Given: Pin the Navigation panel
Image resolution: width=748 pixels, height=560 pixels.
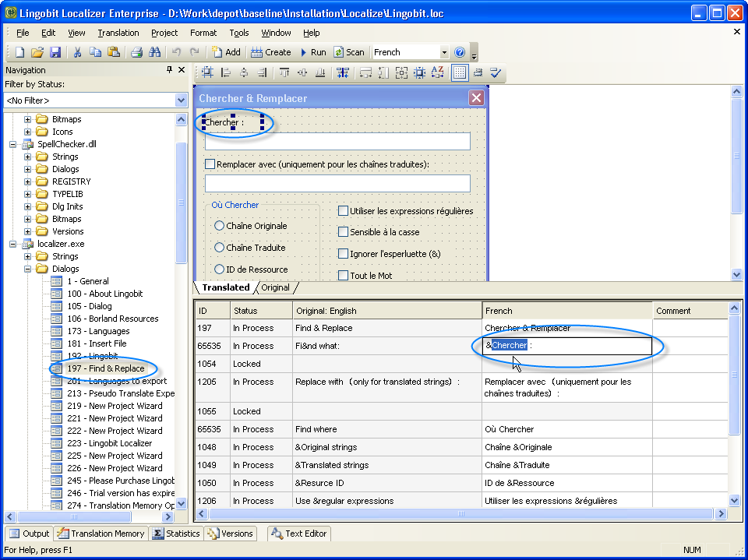Looking at the screenshot, I should pyautogui.click(x=169, y=69).
